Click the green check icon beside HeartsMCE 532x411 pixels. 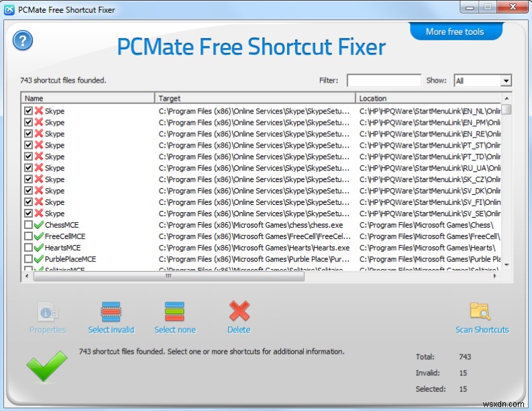tap(39, 247)
